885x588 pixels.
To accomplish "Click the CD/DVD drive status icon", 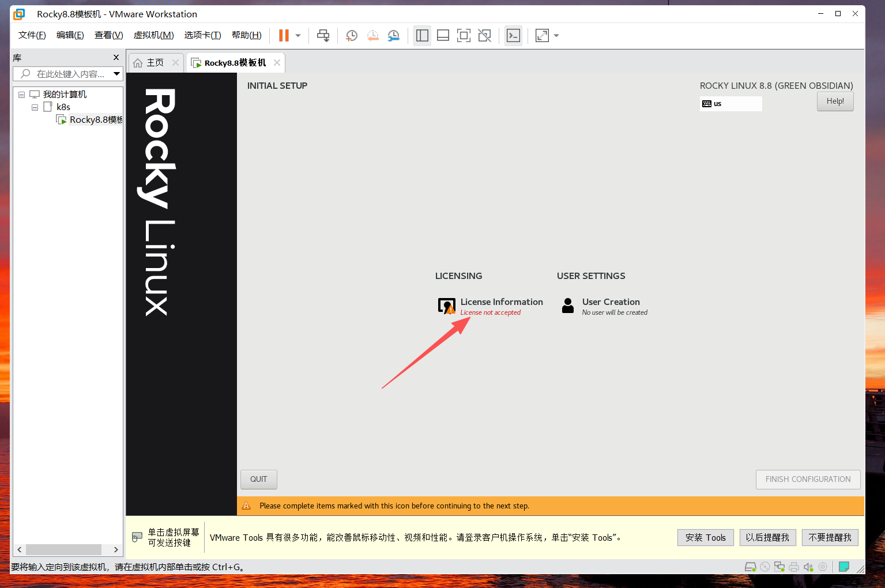I will pos(765,567).
